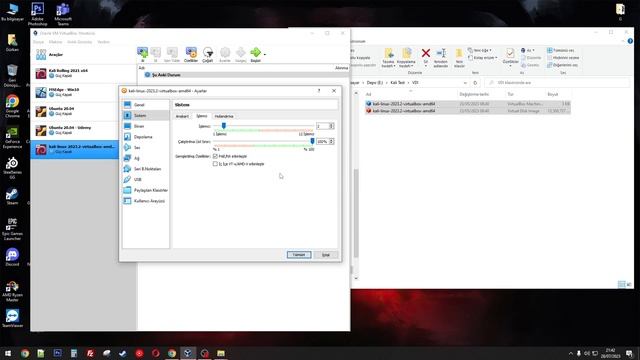
Task: Click the İşlemci count slider handle
Action: (x=224, y=126)
